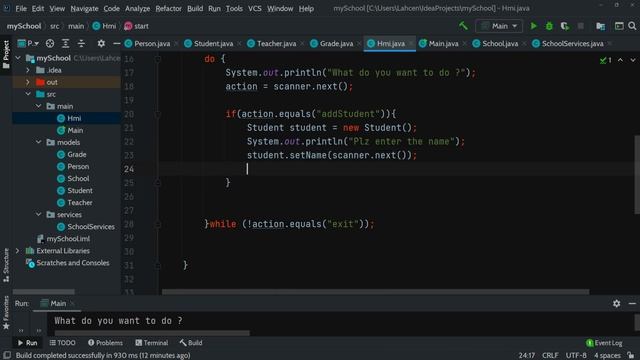Open the Main run configuration dropdown
The image size is (640, 360).
pos(499,26)
